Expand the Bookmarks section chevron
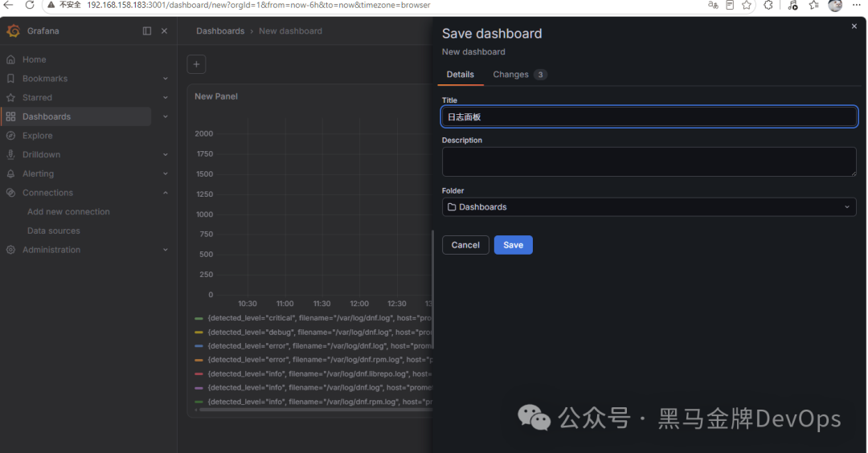This screenshot has width=868, height=453. 166,79
